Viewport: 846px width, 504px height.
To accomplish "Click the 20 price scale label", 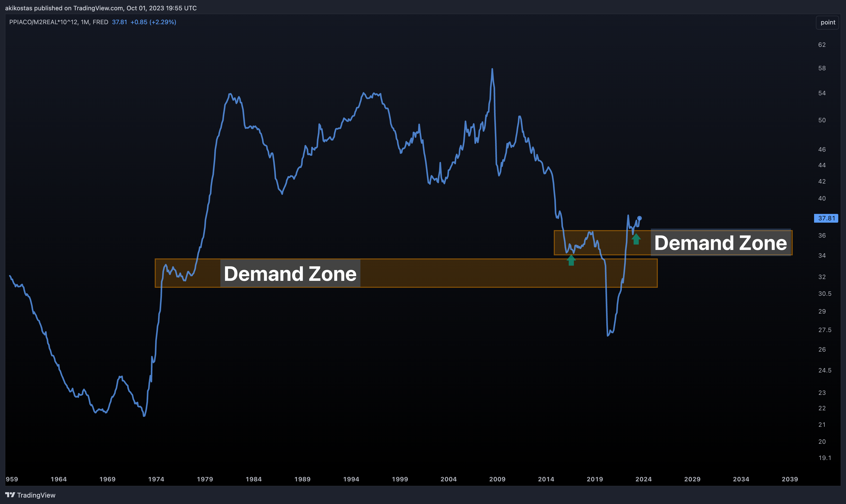I will [822, 441].
